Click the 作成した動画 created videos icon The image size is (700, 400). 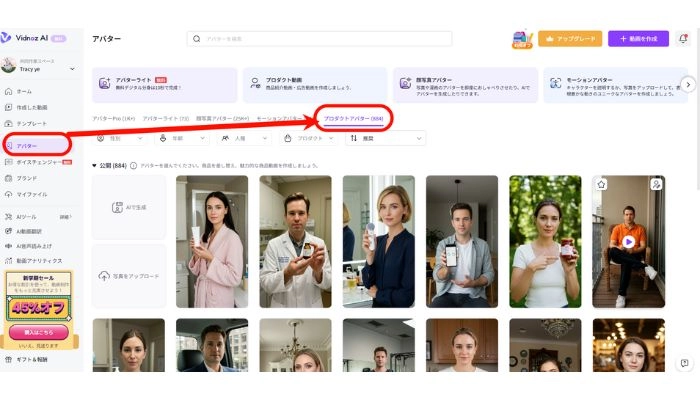click(x=8, y=107)
